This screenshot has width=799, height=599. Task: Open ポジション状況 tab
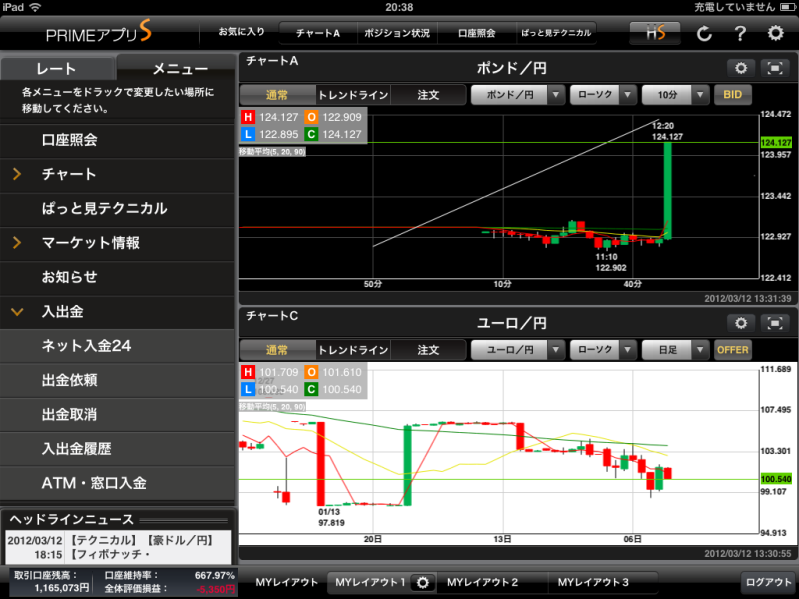coord(397,34)
